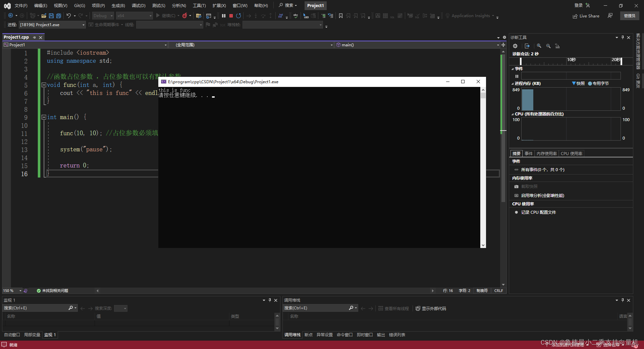Pin the diagnostic tools panel
Image resolution: width=644 pixels, height=349 pixels.
623,37
